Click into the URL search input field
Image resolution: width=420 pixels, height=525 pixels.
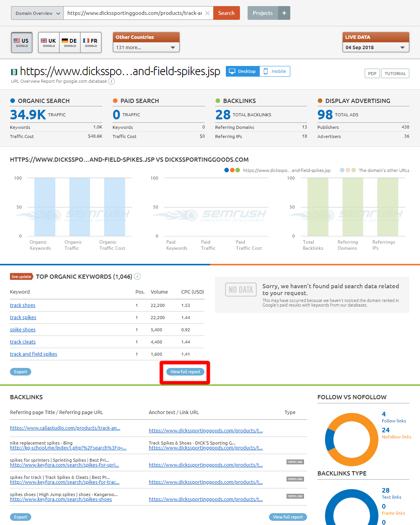135,13
